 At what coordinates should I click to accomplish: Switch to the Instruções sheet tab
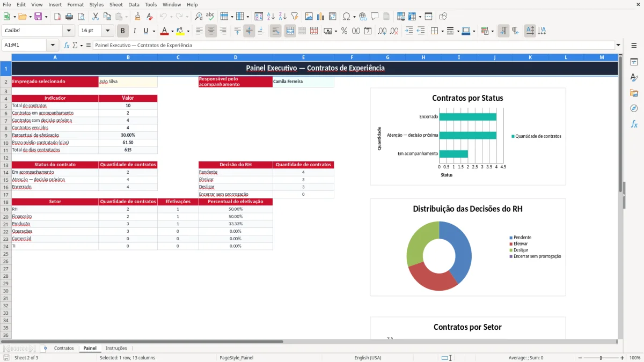[116, 349]
